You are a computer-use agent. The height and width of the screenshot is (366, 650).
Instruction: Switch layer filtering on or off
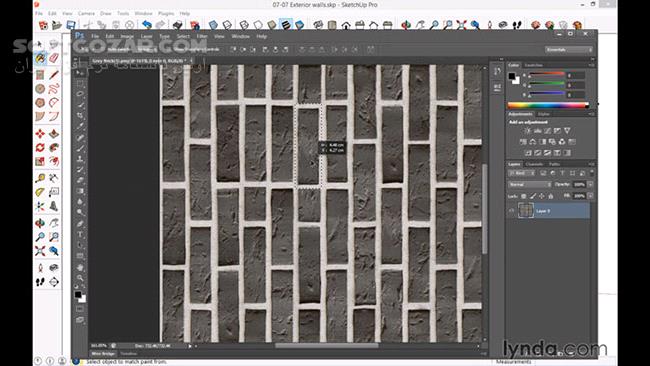pyautogui.click(x=592, y=173)
